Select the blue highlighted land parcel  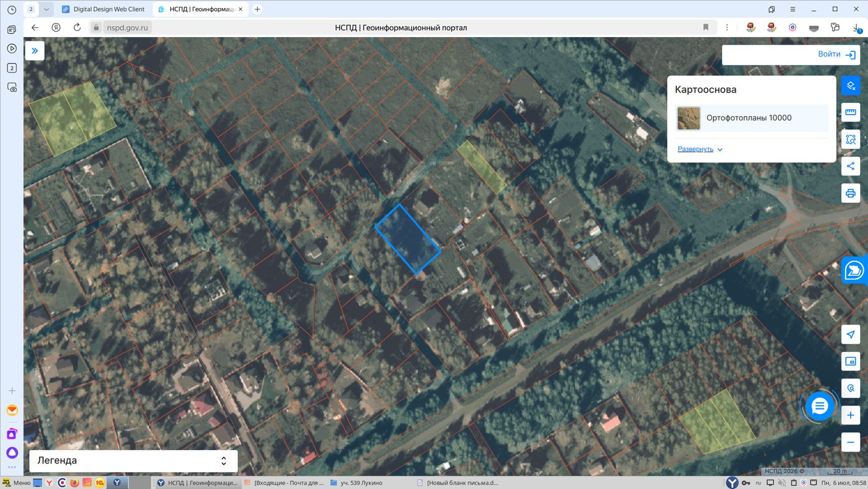click(407, 239)
